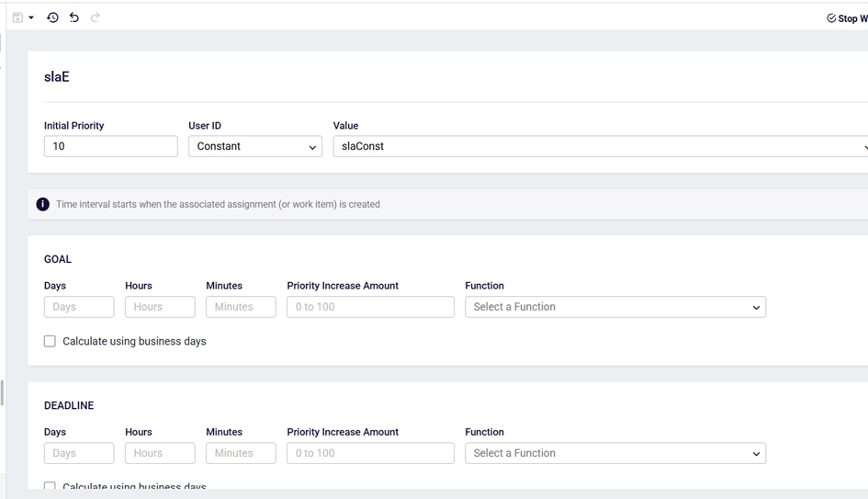This screenshot has height=499, width=868.
Task: Click the redo arrow icon
Action: [96, 17]
